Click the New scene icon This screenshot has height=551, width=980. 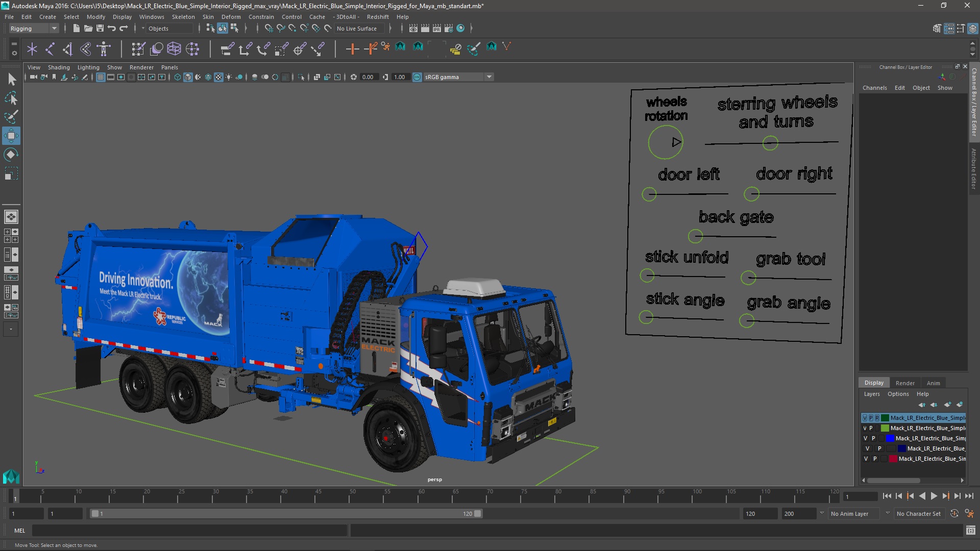pyautogui.click(x=77, y=29)
